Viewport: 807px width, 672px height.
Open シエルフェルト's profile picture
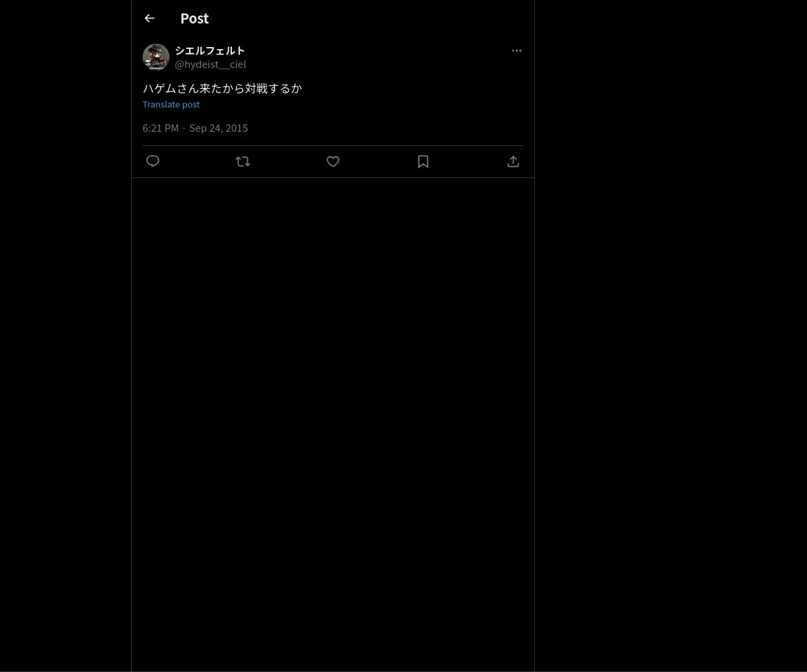(156, 57)
